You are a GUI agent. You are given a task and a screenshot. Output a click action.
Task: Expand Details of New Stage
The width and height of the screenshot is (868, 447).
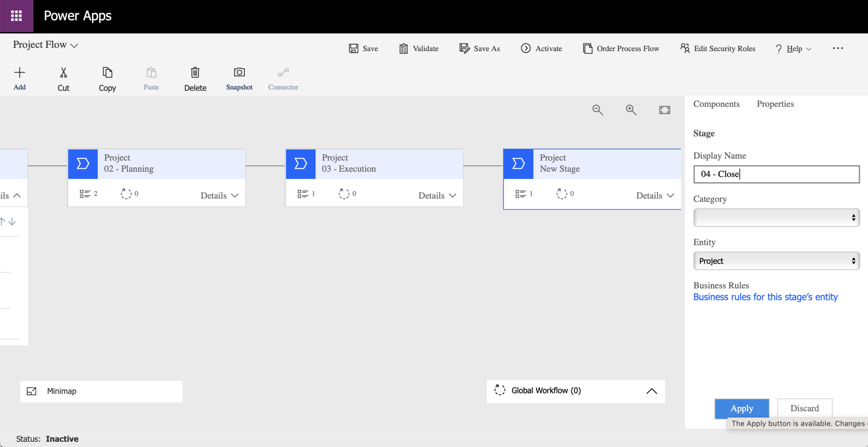click(655, 196)
